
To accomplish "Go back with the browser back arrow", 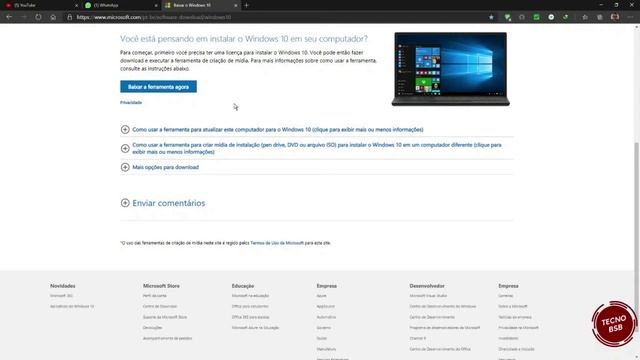I will tap(9, 17).
